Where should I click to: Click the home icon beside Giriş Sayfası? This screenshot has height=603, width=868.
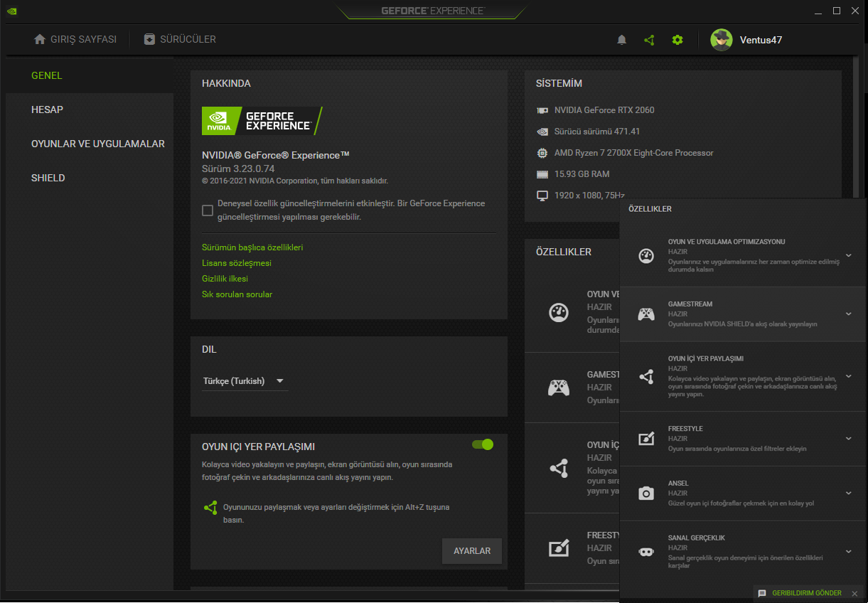point(40,39)
